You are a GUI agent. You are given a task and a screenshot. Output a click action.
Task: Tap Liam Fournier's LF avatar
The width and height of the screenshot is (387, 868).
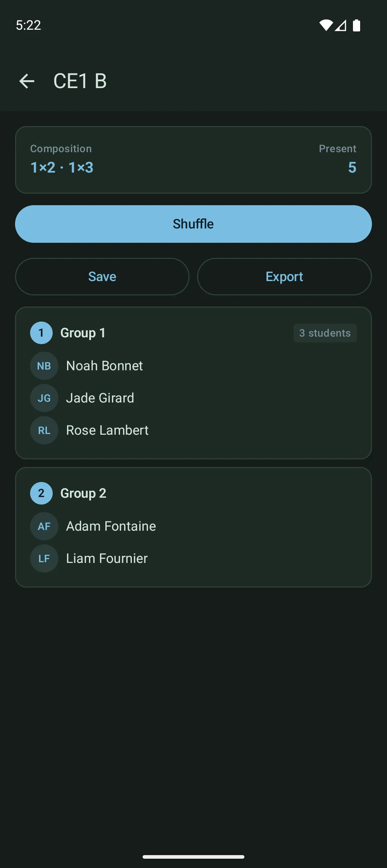(x=44, y=558)
